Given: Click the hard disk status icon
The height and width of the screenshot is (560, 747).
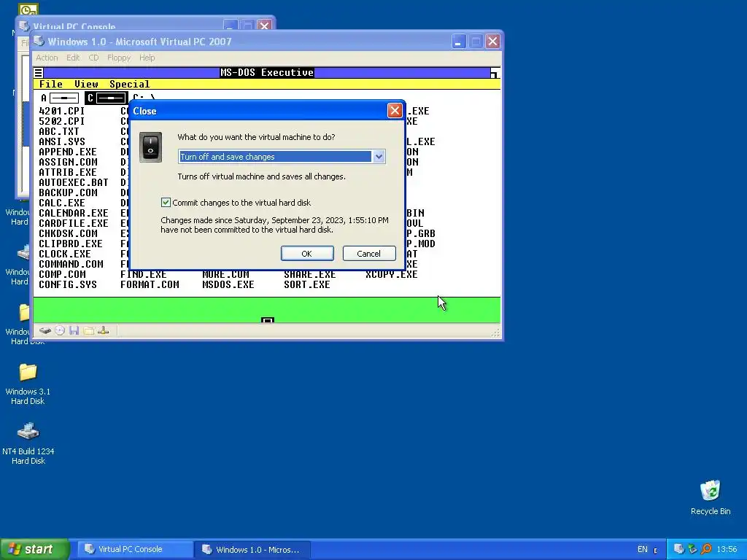Looking at the screenshot, I should tap(45, 330).
